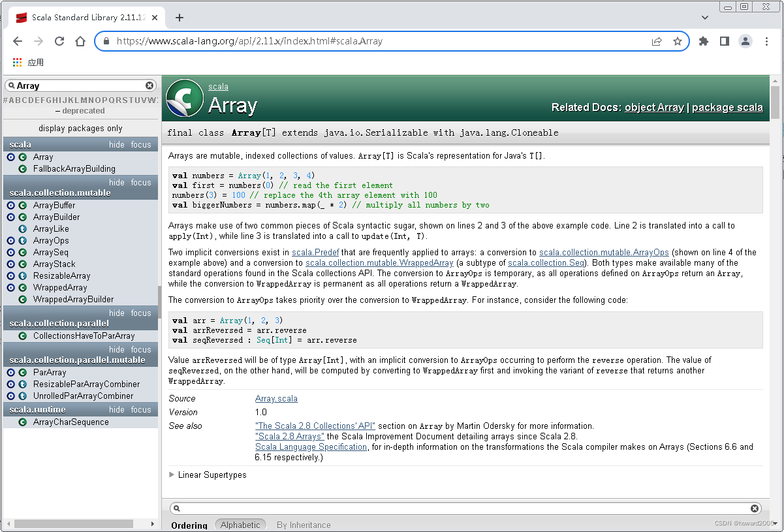Image resolution: width=784 pixels, height=532 pixels.
Task: Open the object icon beside WrappedArray
Action: [x=11, y=288]
